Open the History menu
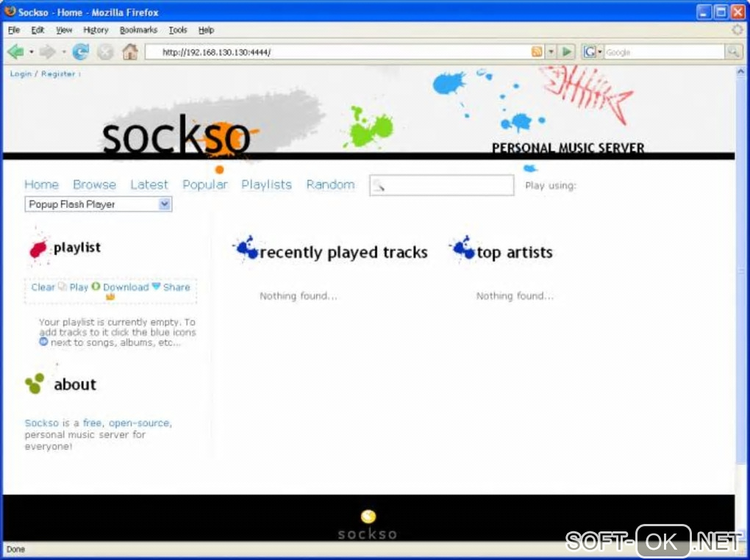 (x=96, y=30)
